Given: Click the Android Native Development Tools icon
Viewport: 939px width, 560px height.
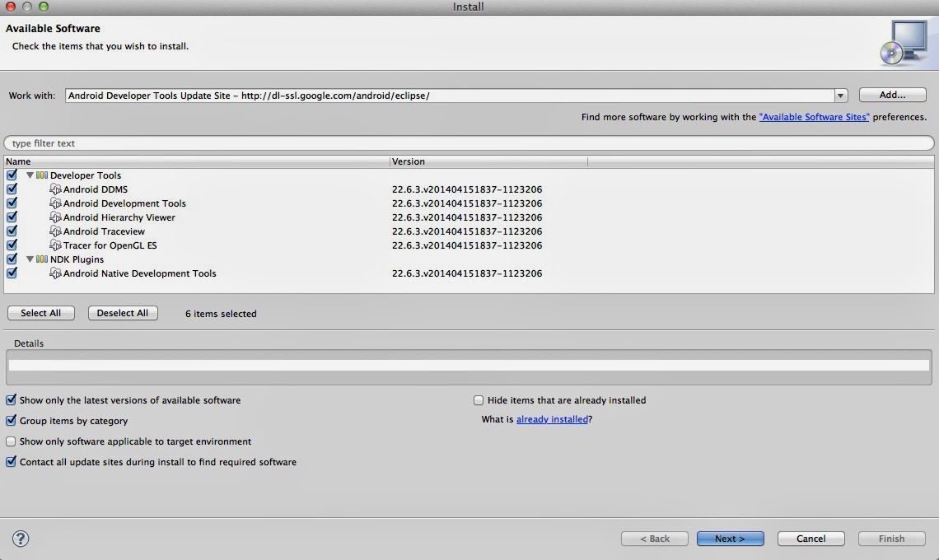Looking at the screenshot, I should coord(55,273).
